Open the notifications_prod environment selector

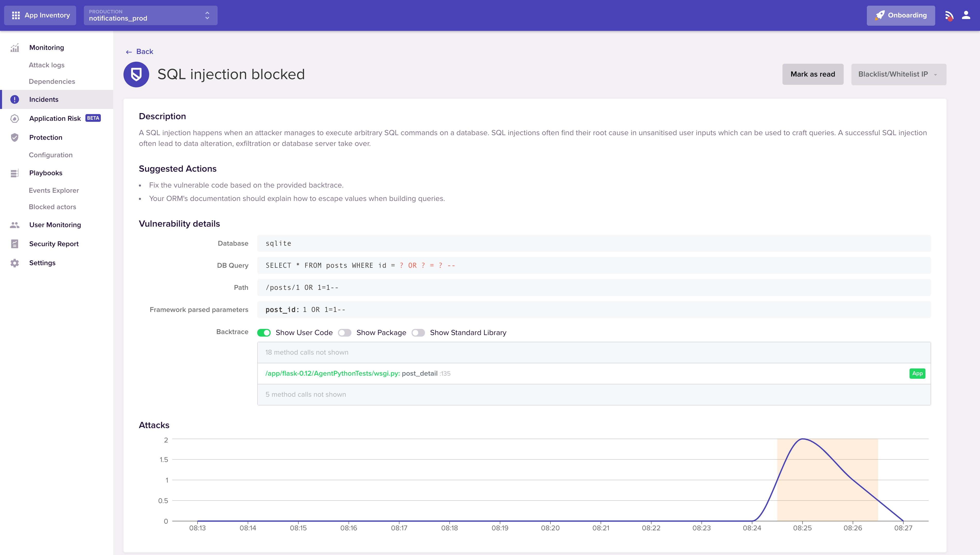coord(150,16)
